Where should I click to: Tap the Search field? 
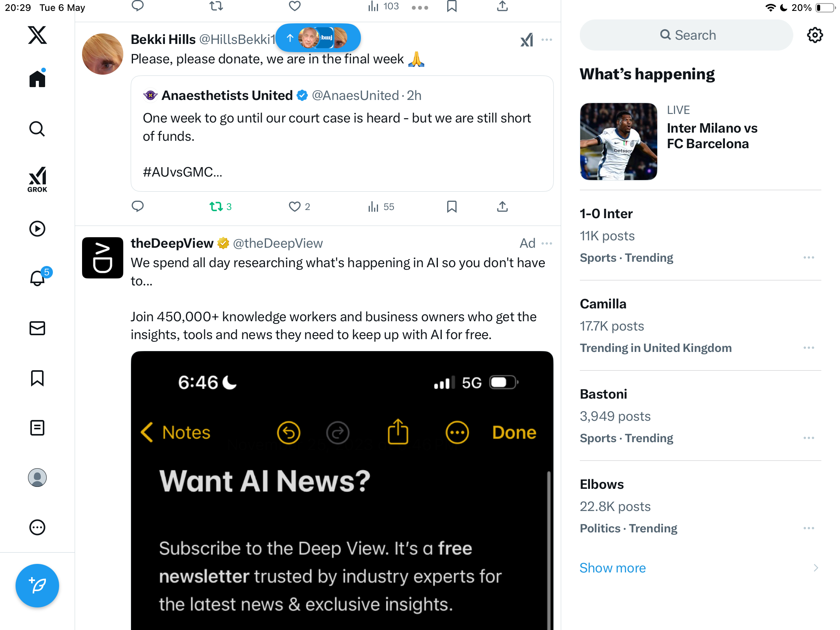[686, 35]
